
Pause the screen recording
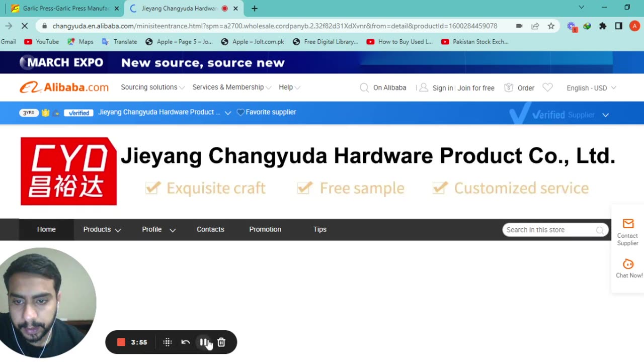click(x=204, y=342)
